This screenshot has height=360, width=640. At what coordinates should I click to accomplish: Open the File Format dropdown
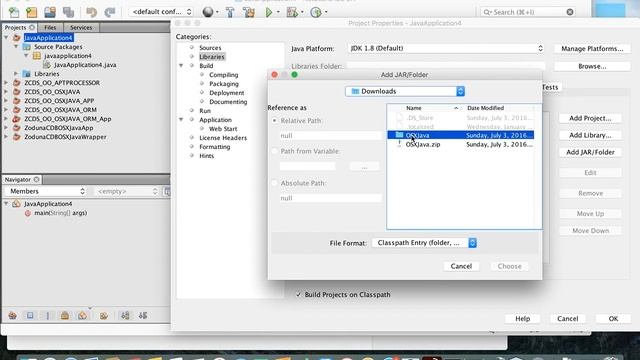click(x=424, y=243)
